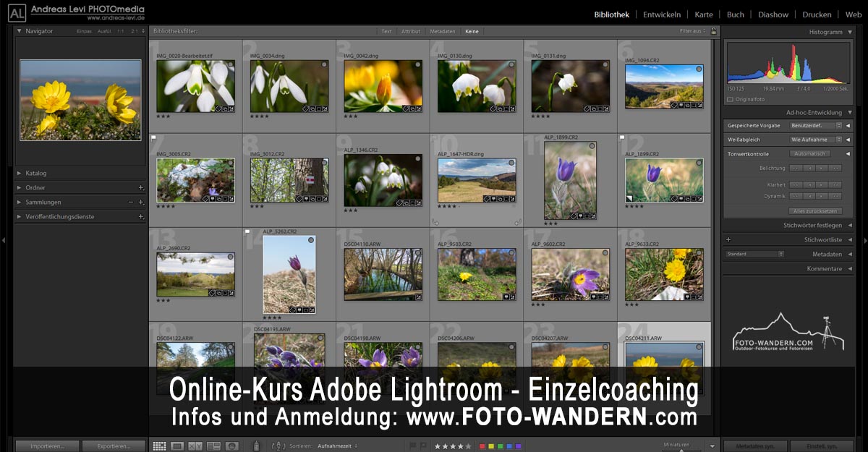The height and width of the screenshot is (452, 868).
Task: Set Navigator zoom to Ausfül.
Action: tap(103, 31)
